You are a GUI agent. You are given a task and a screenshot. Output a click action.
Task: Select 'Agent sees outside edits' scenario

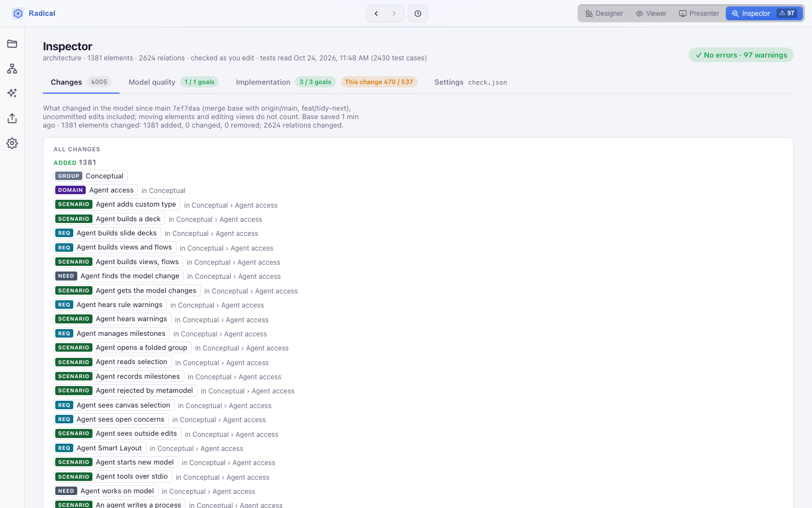[118, 433]
